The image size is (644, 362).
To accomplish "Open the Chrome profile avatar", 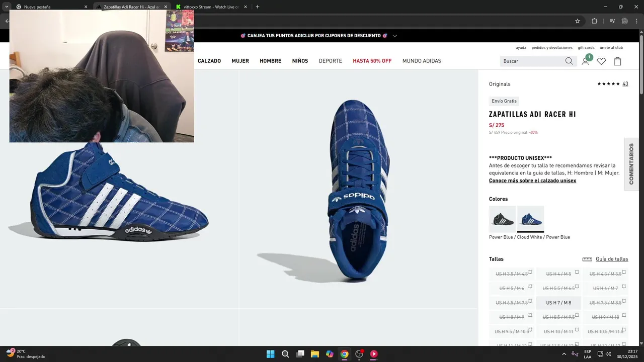I will click(625, 21).
